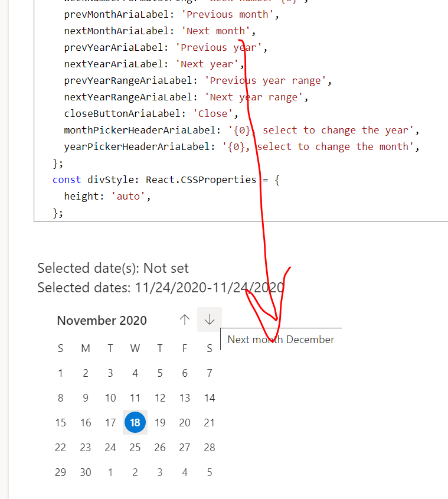Click the 'Selected dates: 11/24/2020-11/24/2020' text

tap(161, 288)
